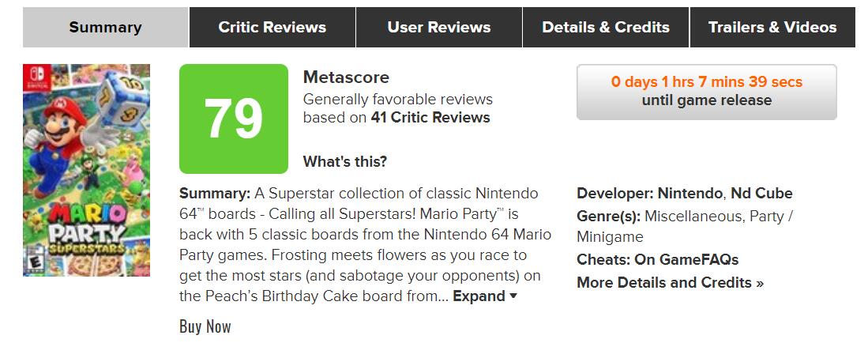
Task: Click the ESRB rating icon on the box art
Action: [x=32, y=262]
